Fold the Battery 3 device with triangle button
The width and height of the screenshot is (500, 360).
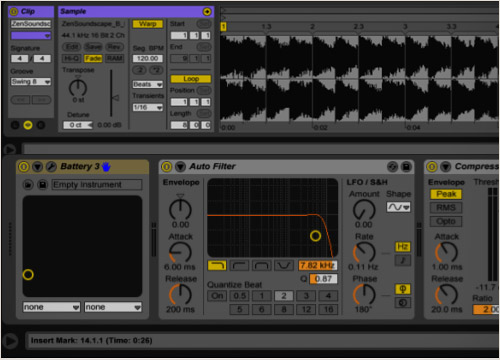tap(37, 166)
